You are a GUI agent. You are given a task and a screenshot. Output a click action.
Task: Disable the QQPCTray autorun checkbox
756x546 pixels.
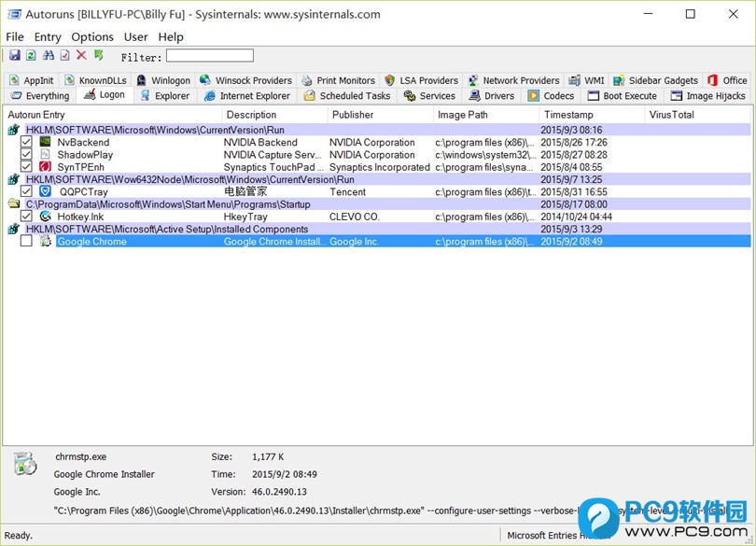pos(26,191)
